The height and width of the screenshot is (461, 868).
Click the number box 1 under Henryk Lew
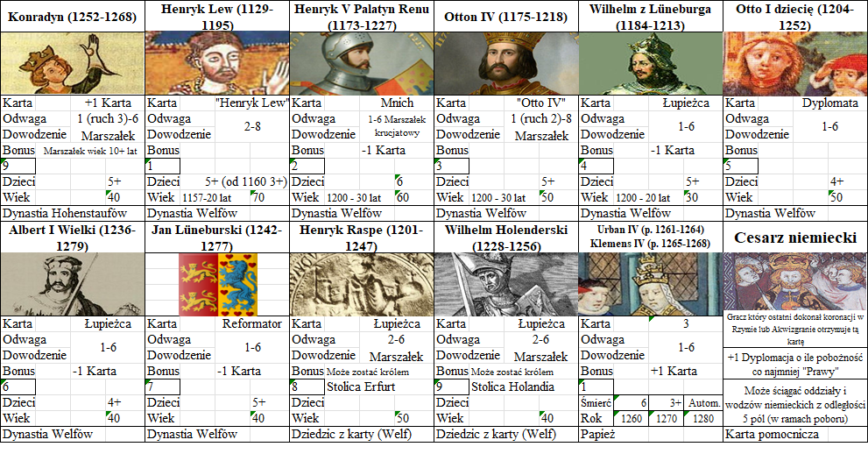pyautogui.click(x=163, y=166)
